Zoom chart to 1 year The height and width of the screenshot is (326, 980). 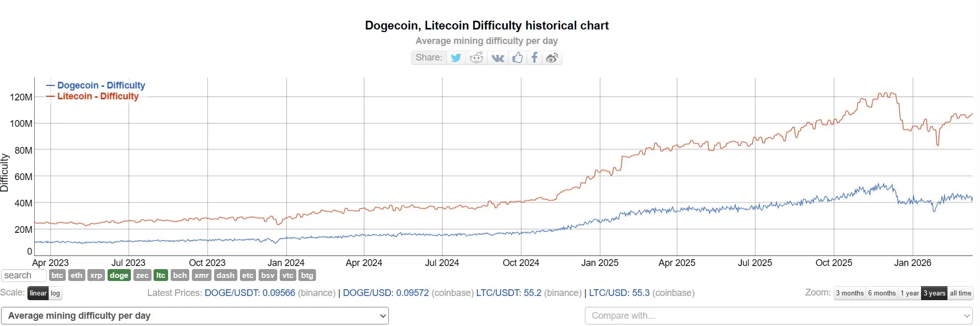[x=909, y=293]
